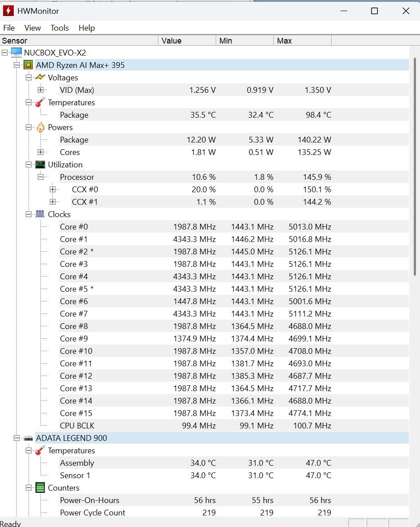Click the Max column header
The width and height of the screenshot is (420, 527).
click(303, 41)
